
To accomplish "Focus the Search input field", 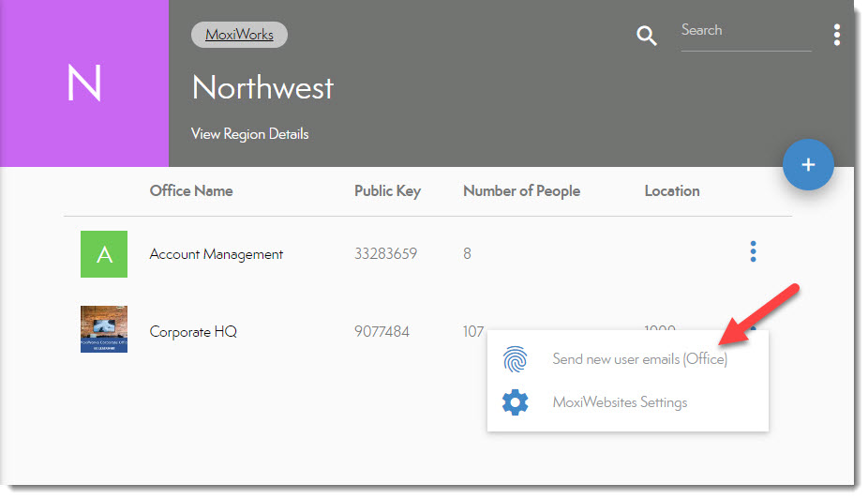I will point(745,32).
